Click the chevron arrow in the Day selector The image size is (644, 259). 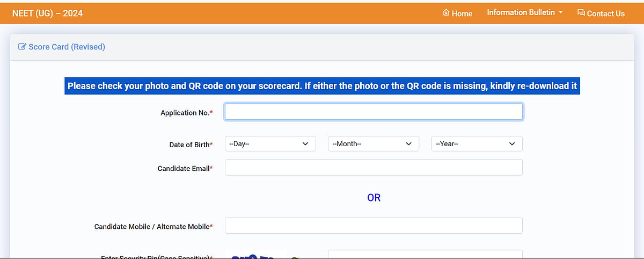click(x=305, y=144)
